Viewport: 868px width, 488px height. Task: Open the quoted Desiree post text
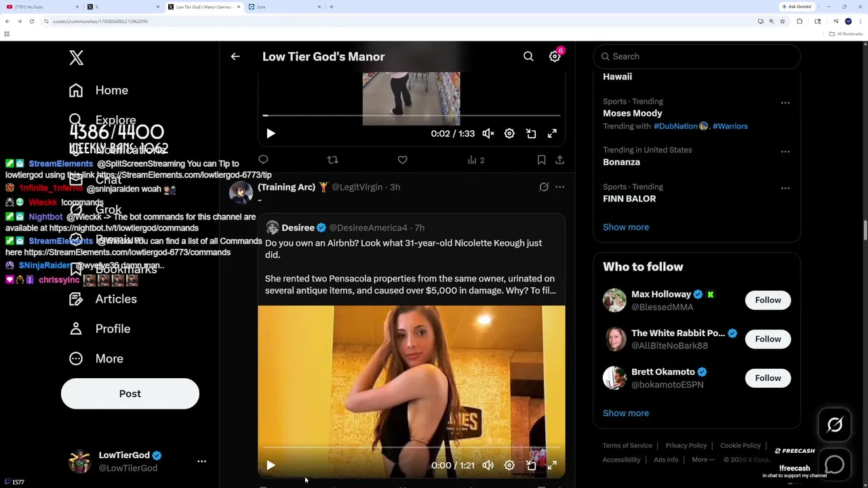point(410,267)
